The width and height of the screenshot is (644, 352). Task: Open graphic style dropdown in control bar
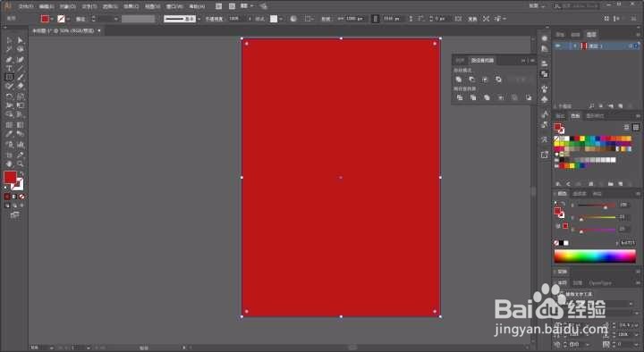coord(281,19)
